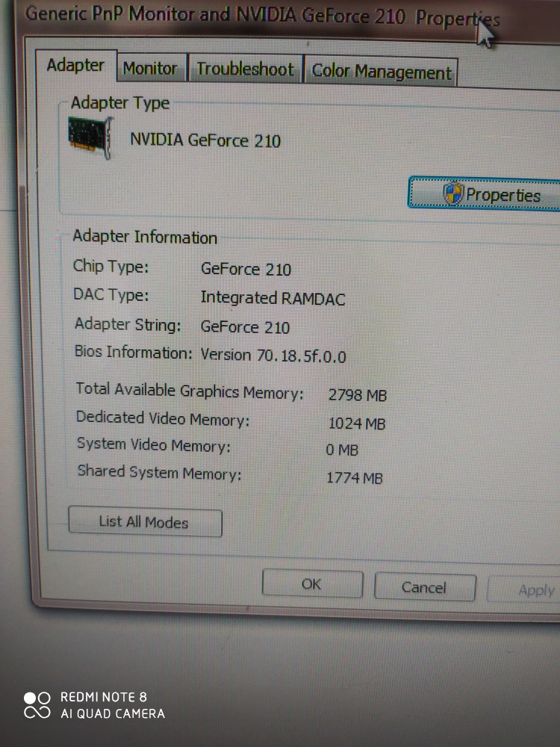Click the NVIDIA GeForce 210 adapter name

(x=205, y=140)
